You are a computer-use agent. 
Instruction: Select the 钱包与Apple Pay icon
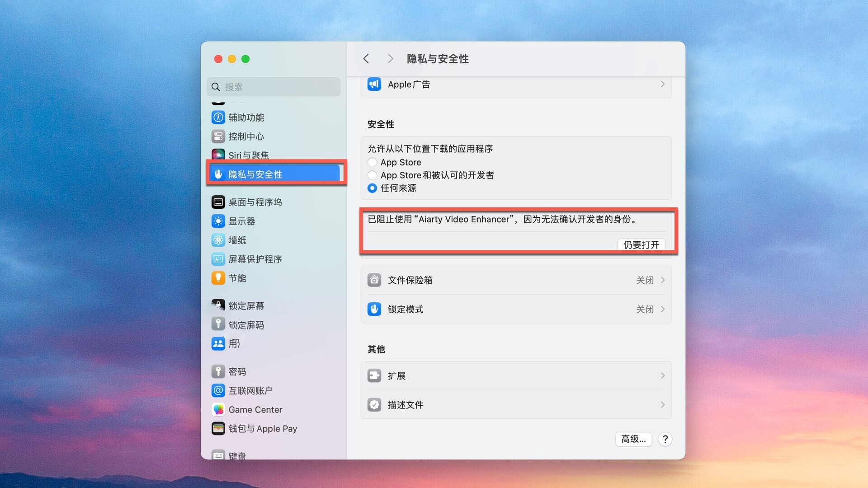tap(219, 428)
